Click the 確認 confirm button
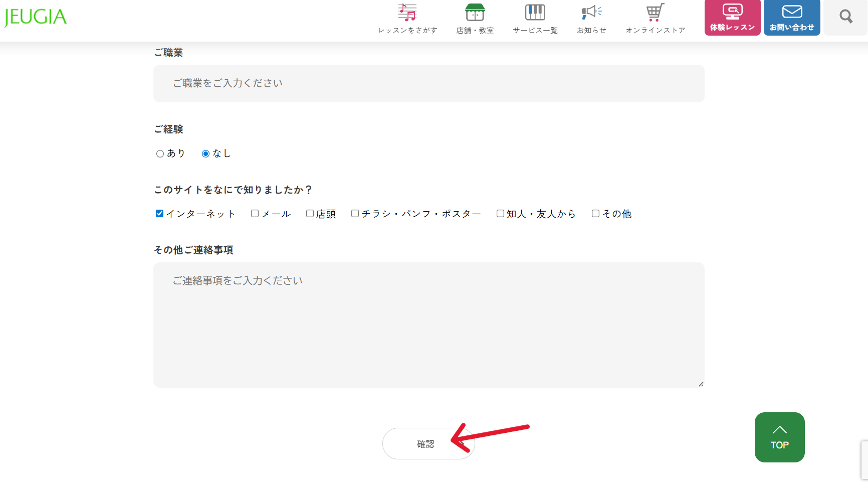868x487 pixels. click(428, 444)
